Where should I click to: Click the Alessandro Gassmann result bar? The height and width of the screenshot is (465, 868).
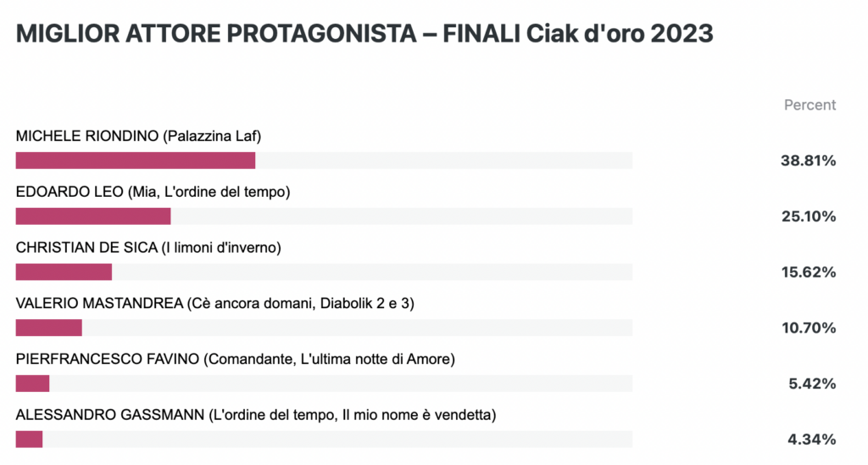pyautogui.click(x=324, y=439)
